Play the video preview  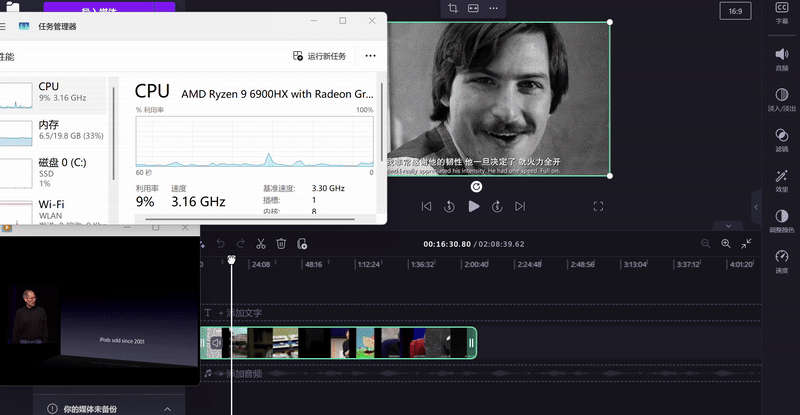coord(474,206)
